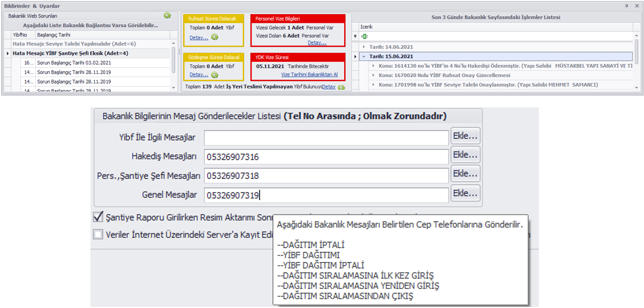Click Ekle button next to Genel Mesajlar

coord(465,193)
